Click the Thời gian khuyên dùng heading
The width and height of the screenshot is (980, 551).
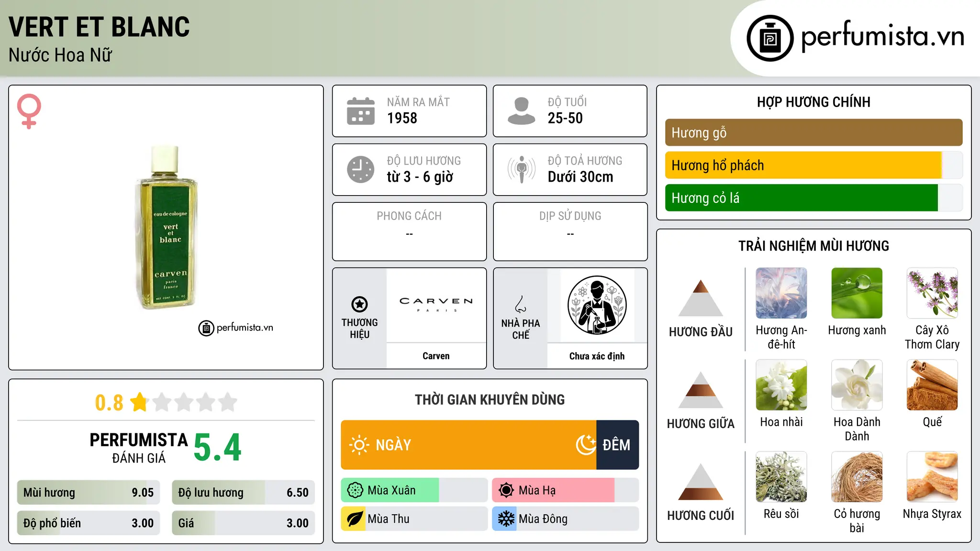pos(490,399)
